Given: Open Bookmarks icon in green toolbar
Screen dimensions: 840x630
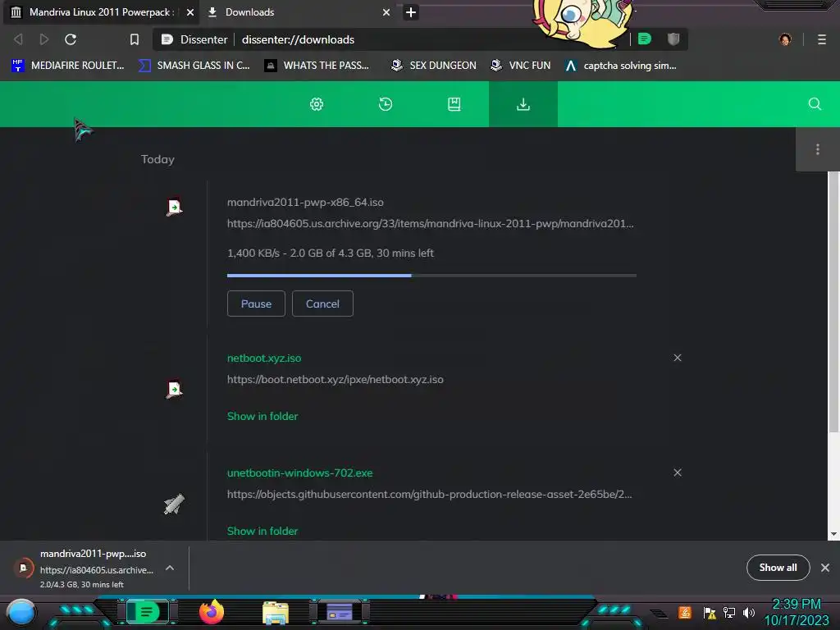Looking at the screenshot, I should point(454,104).
